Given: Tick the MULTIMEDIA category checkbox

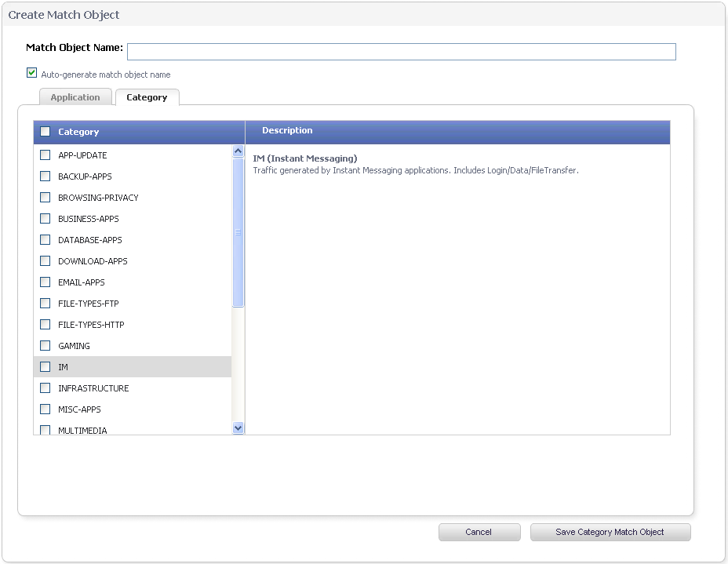Looking at the screenshot, I should [x=45, y=430].
